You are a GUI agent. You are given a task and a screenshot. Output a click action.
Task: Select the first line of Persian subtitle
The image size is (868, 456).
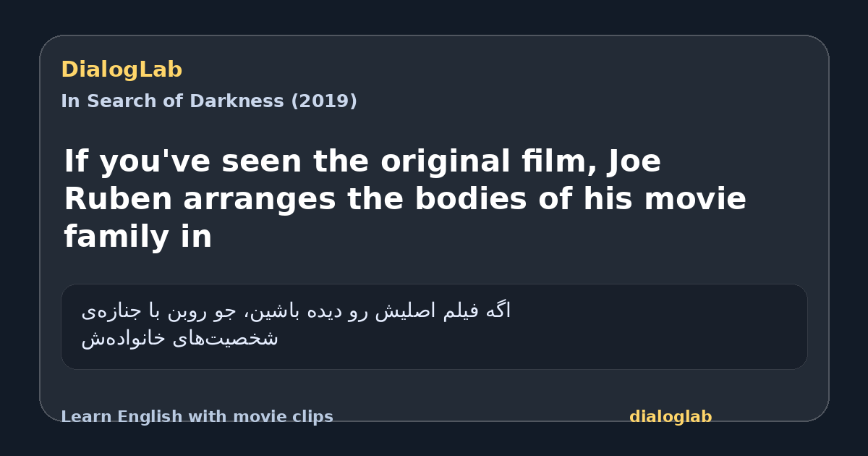tap(296, 311)
